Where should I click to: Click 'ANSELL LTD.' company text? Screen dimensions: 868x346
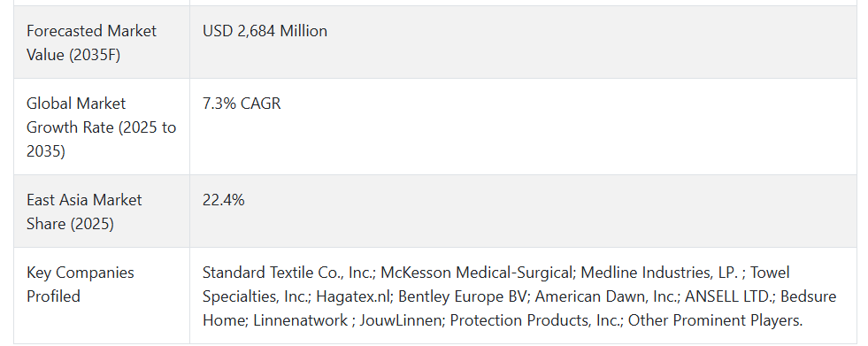point(728,296)
